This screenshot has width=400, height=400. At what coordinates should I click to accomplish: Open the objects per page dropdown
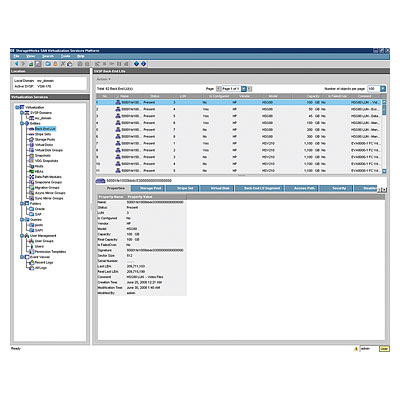(x=383, y=89)
